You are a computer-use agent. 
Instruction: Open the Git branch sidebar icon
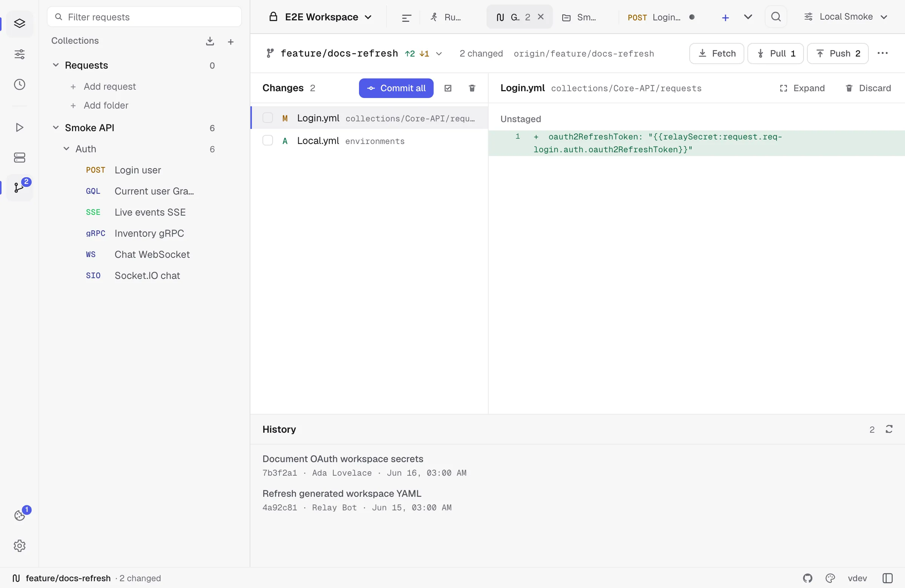[19, 188]
